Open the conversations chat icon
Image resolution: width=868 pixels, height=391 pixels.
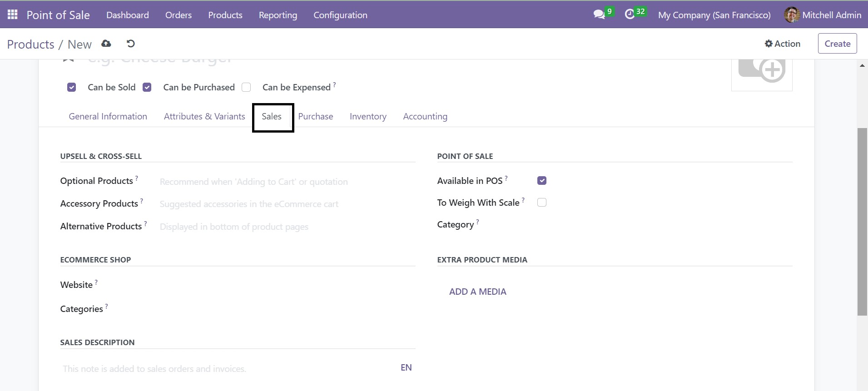[x=599, y=15]
